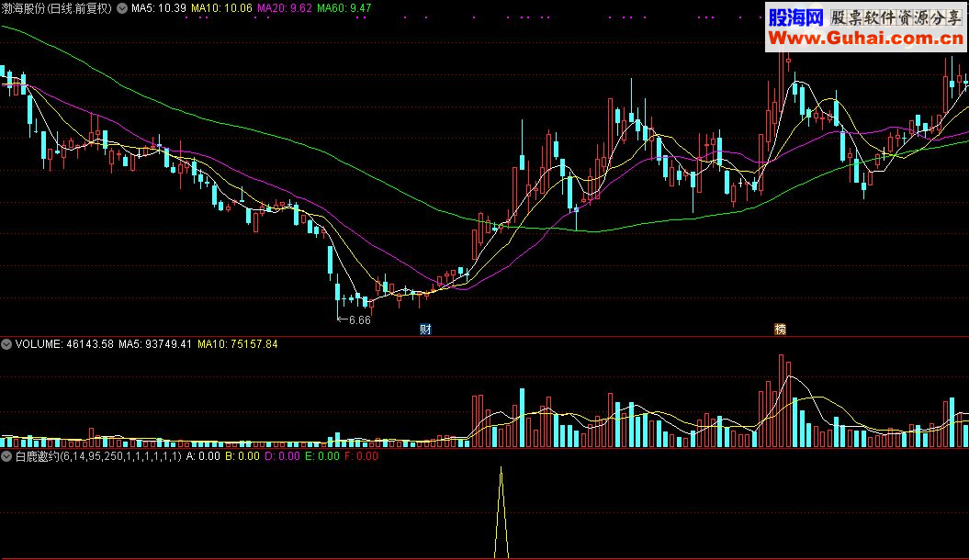Select the MA20: 9.62 label
Image resolution: width=969 pixels, height=560 pixels.
pos(285,8)
